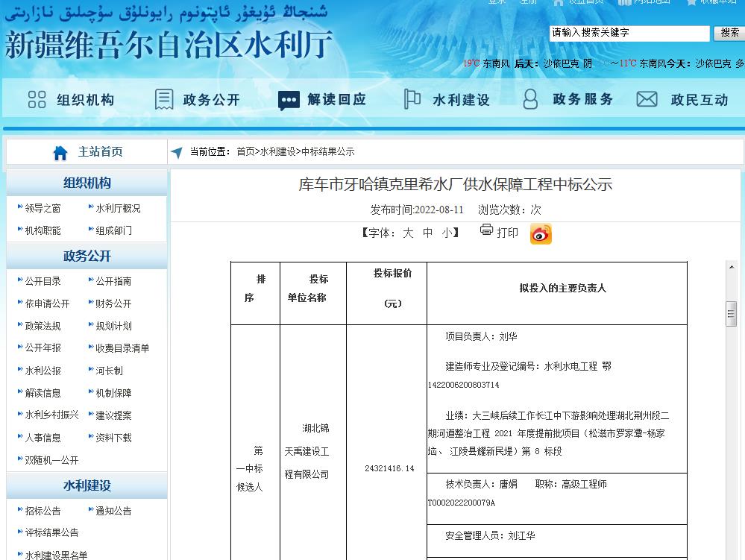
Task: Expand the 水利建设 sidebar section header
Action: (87, 485)
